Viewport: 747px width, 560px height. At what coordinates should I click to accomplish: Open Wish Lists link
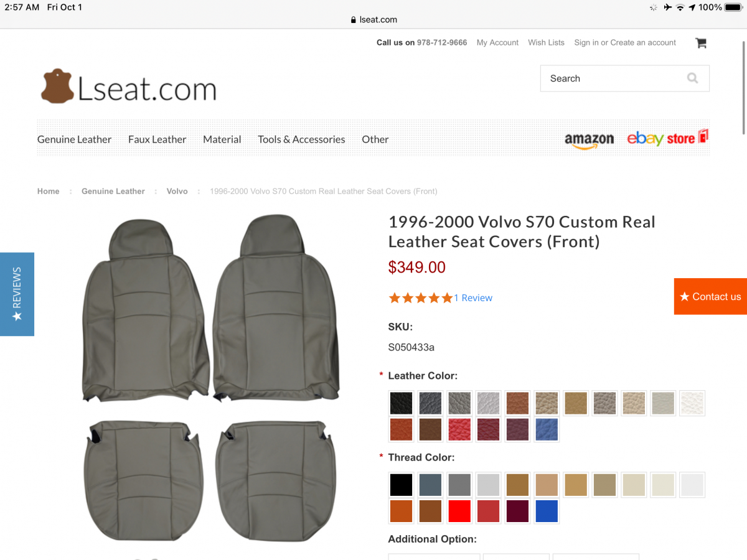pyautogui.click(x=546, y=43)
